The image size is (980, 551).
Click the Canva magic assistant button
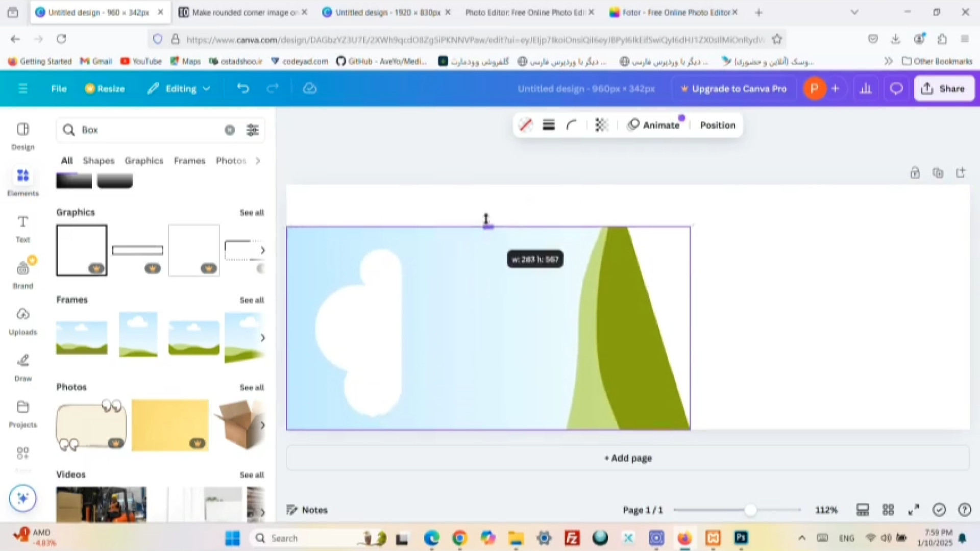point(22,498)
